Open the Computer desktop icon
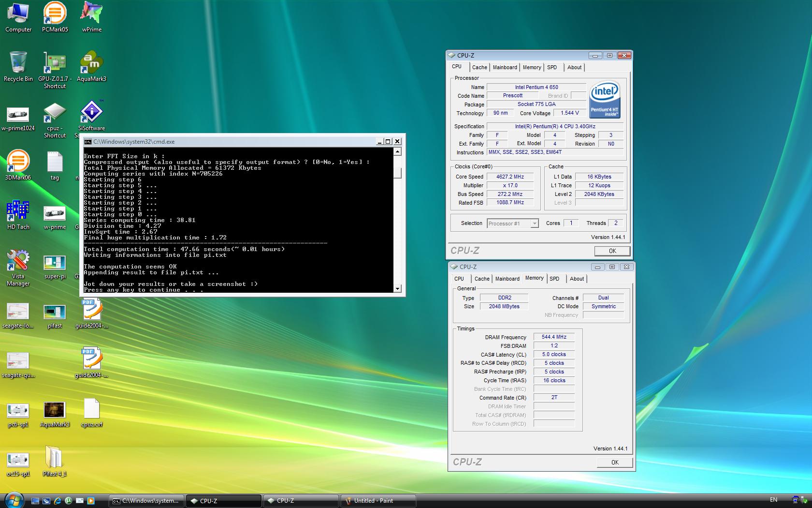 pos(18,17)
